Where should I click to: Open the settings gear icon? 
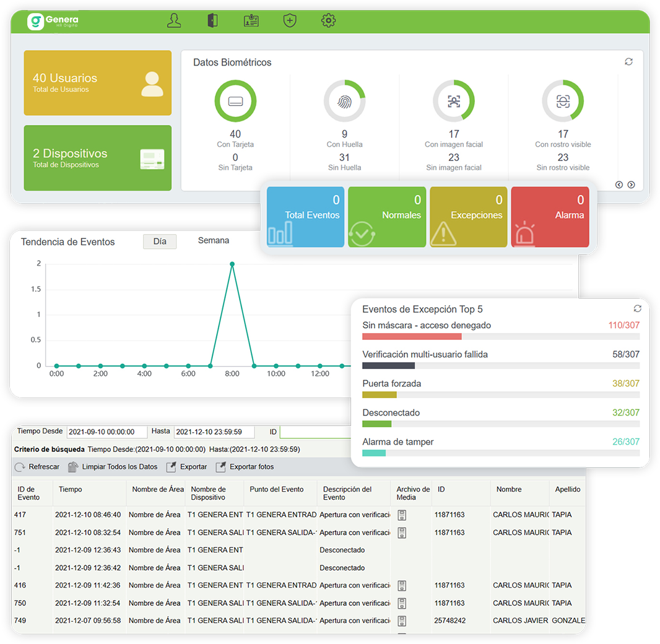tap(328, 21)
